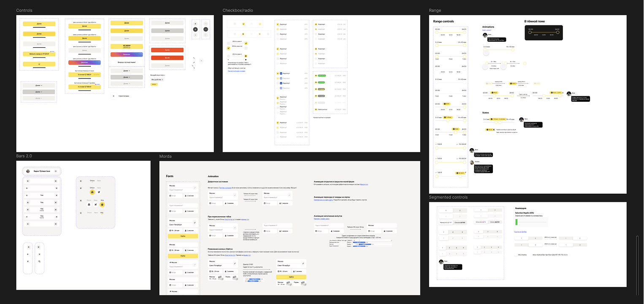Select the Range frame title
Viewport: 644px width, 304px height.
tap(435, 10)
